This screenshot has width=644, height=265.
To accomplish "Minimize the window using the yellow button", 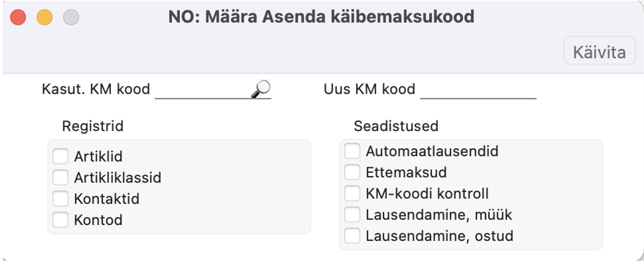I will pyautogui.click(x=45, y=17).
